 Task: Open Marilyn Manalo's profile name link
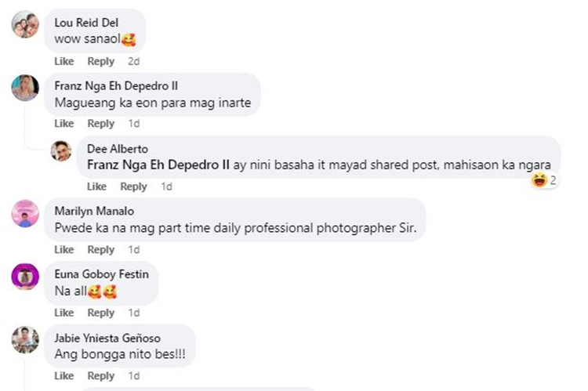(x=94, y=211)
